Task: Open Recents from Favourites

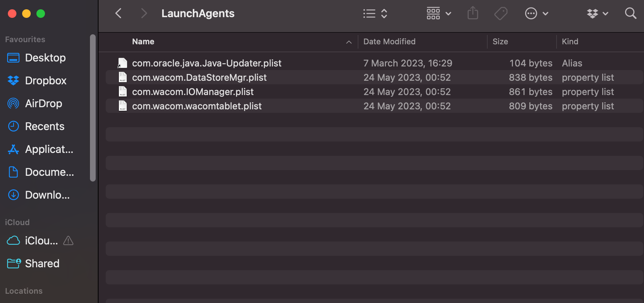Action: [44, 126]
